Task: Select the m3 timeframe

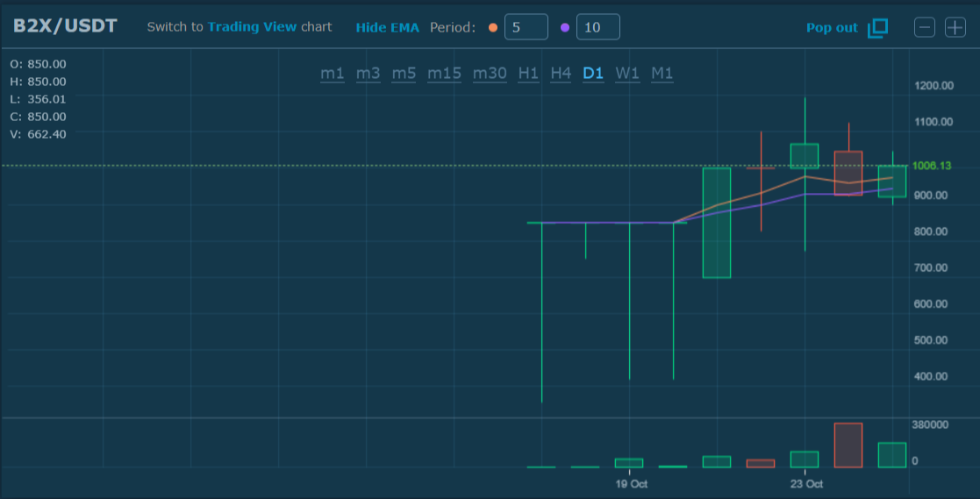Action: tap(368, 73)
